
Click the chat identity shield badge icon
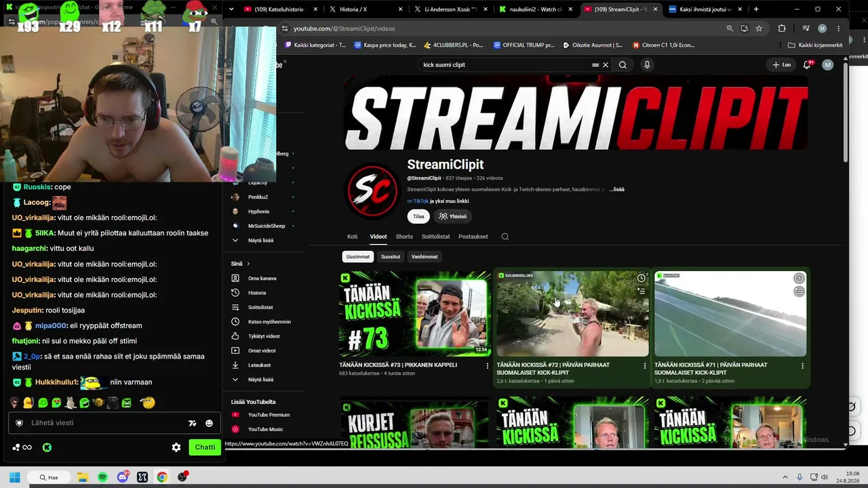tap(19, 423)
